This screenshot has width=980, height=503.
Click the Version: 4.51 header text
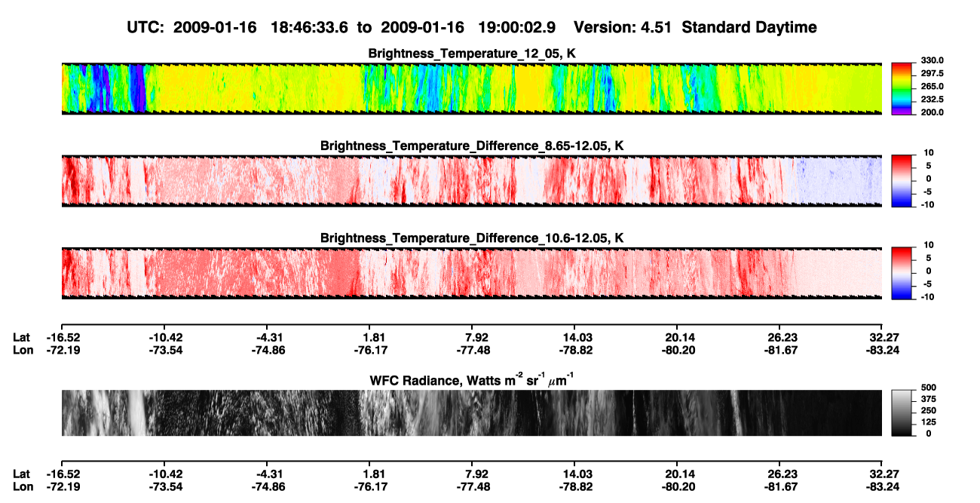(623, 28)
